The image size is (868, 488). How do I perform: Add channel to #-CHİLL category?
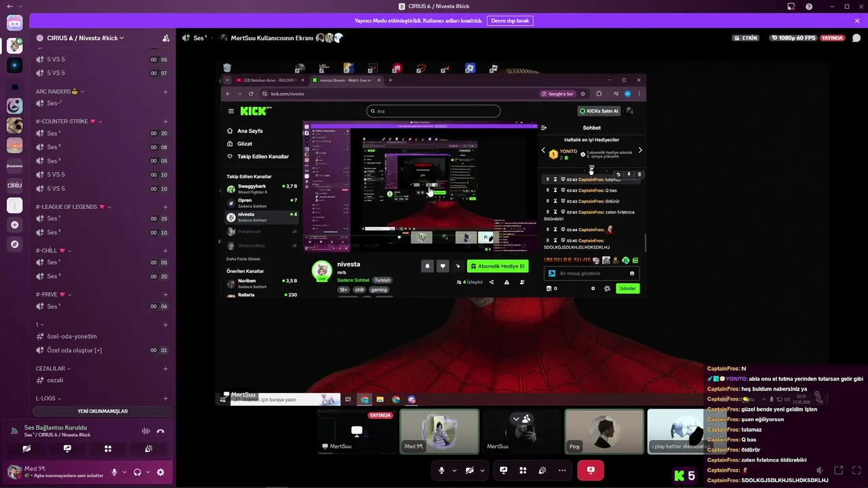click(165, 251)
